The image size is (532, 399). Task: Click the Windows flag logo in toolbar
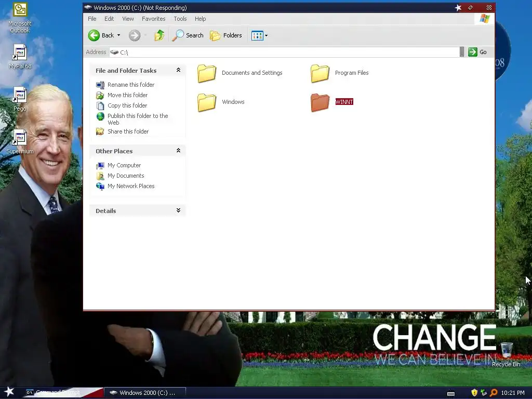(485, 19)
